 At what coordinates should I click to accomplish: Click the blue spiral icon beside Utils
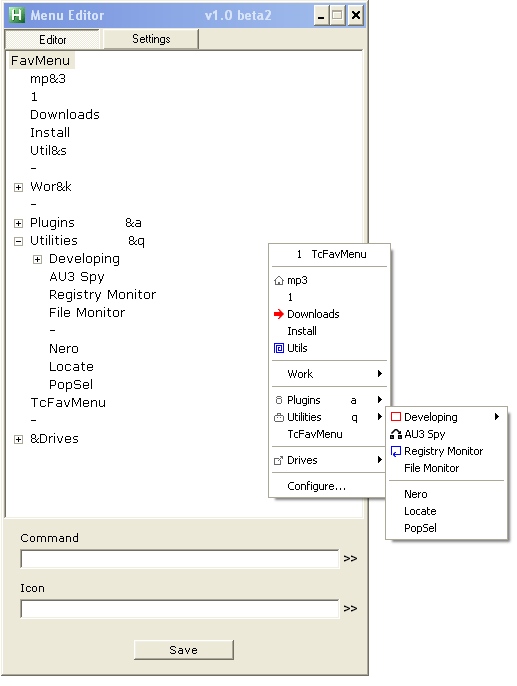click(x=279, y=348)
